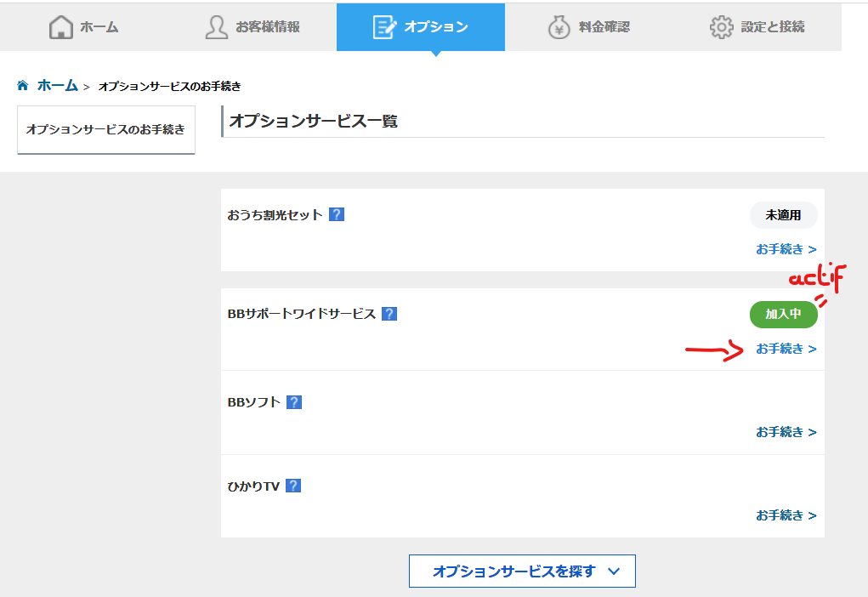The height and width of the screenshot is (597, 868).
Task: Select オプションサービスのお手続き in left sidebar
Action: [x=105, y=130]
